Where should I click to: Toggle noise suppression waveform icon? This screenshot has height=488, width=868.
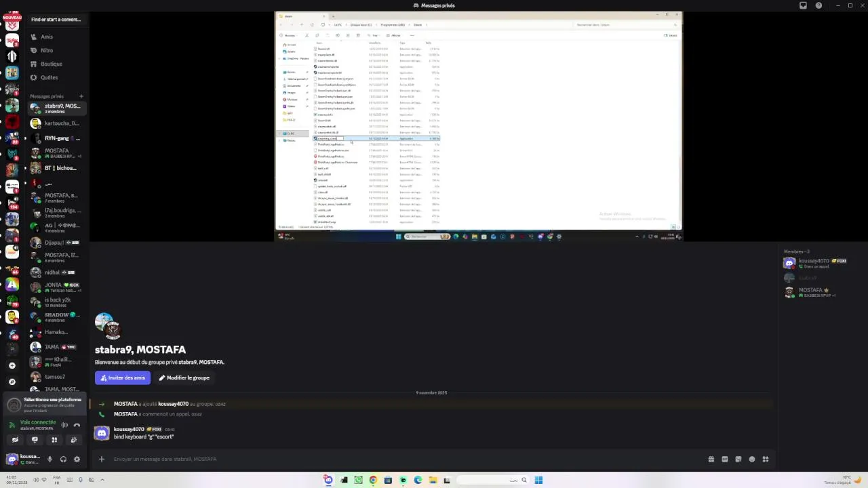(x=64, y=425)
